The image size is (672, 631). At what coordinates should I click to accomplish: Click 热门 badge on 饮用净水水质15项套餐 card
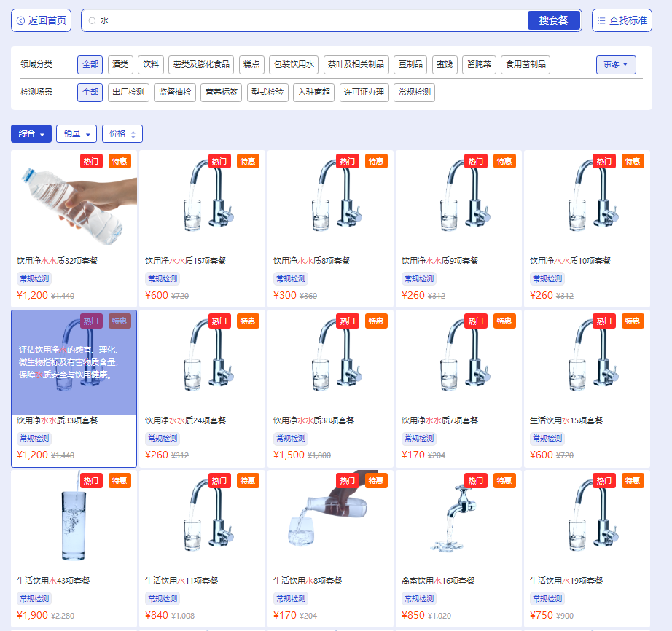point(219,161)
